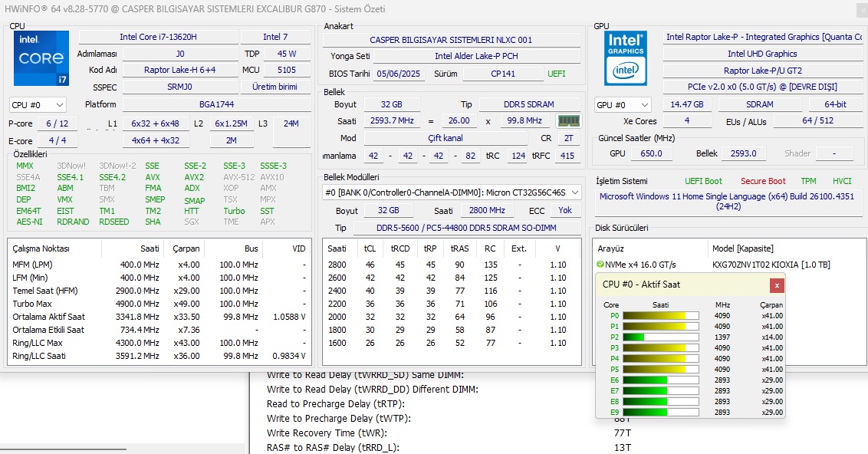Screen dimensions: 868x454
Task: Click the P2 core clock bar
Action: [660, 337]
